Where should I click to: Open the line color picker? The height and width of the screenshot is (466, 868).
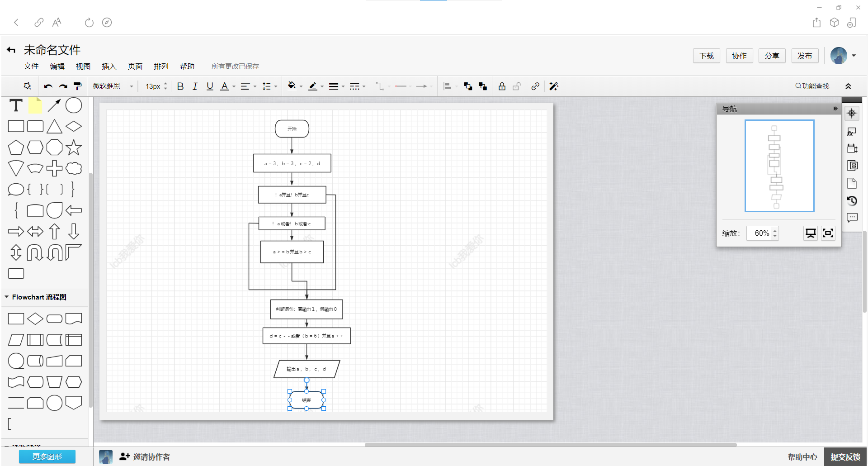coord(316,86)
